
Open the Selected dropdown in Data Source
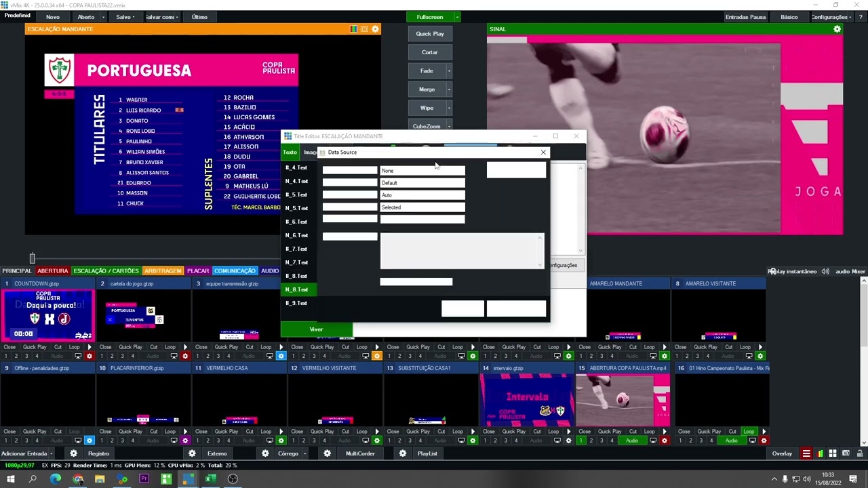(x=422, y=207)
